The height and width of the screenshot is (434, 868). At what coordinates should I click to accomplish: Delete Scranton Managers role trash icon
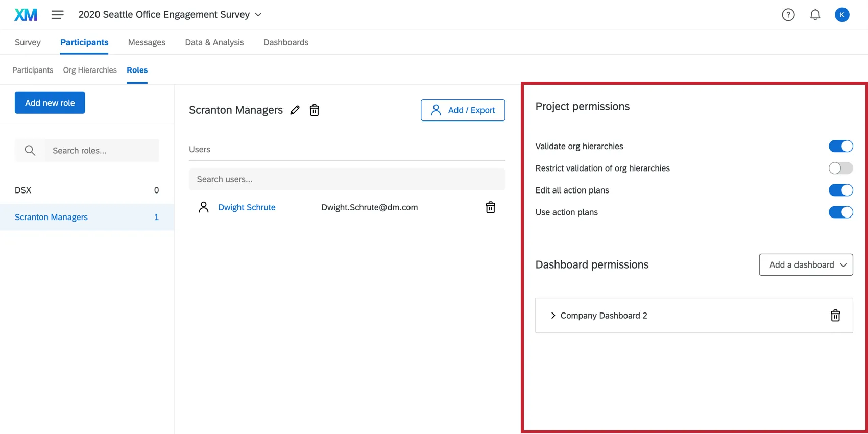tap(315, 110)
